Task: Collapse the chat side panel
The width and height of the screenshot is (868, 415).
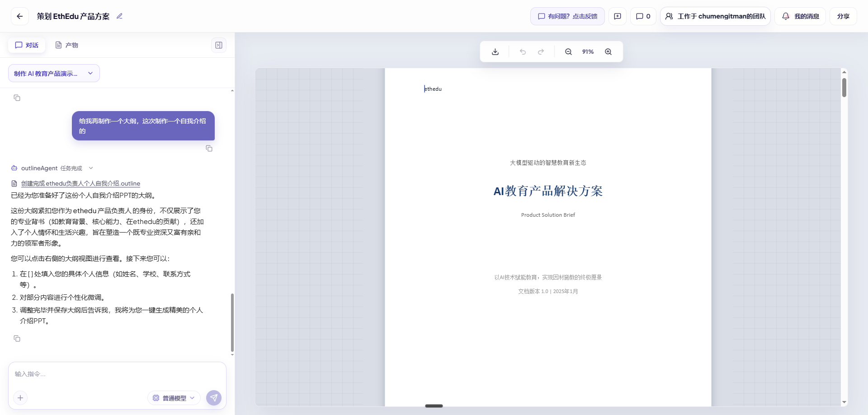Action: pyautogui.click(x=219, y=45)
